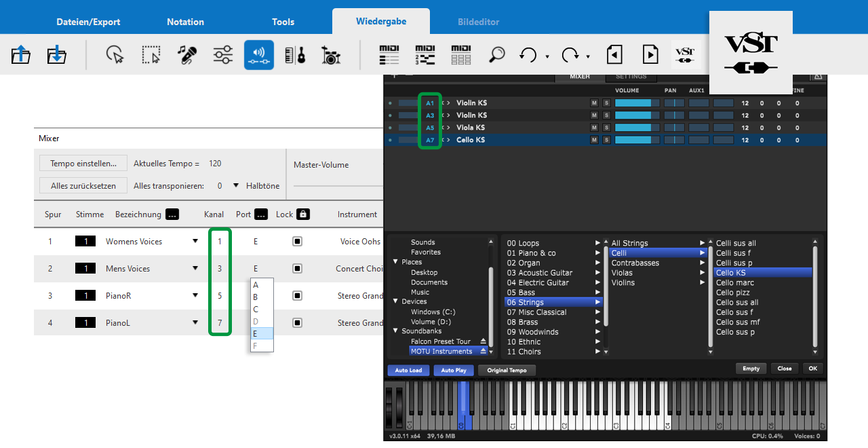Toggle lock checkbox for Womens Voices
Screen dimensions: 868x448
pyautogui.click(x=297, y=242)
